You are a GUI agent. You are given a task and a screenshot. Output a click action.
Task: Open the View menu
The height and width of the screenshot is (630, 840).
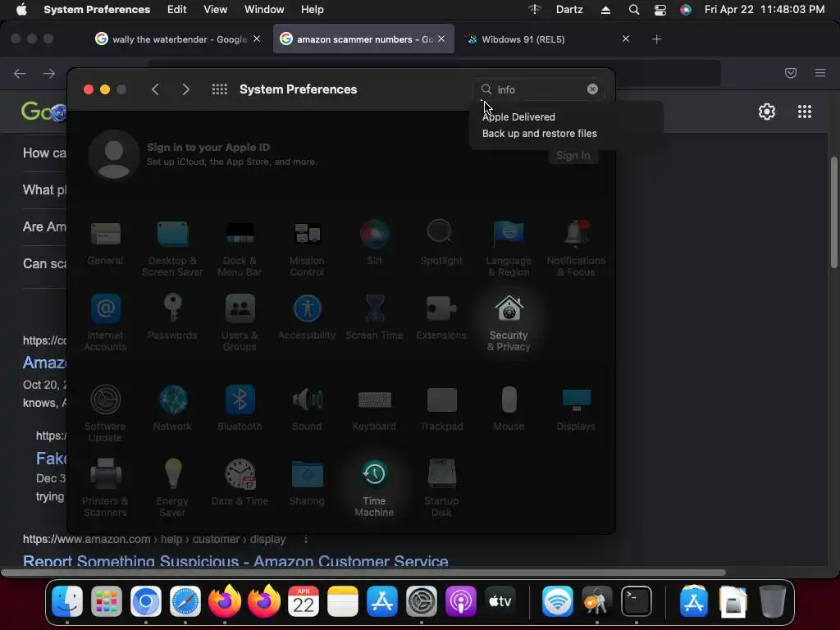click(x=216, y=10)
